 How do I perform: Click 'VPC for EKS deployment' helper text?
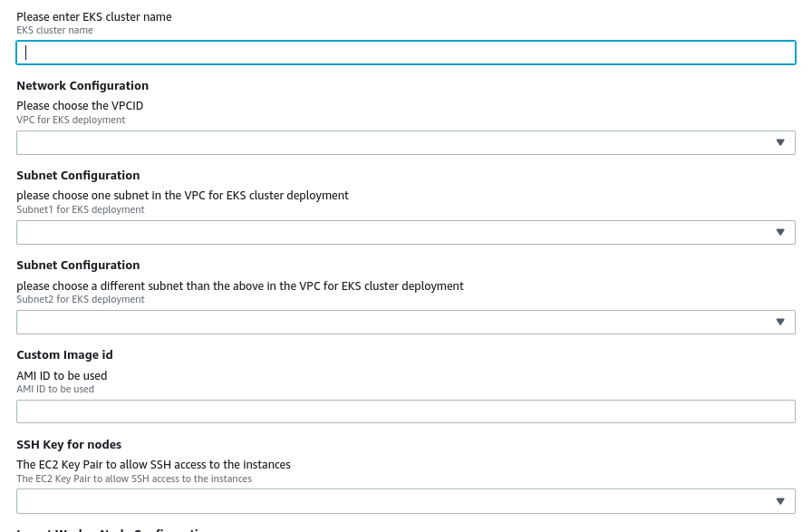pos(71,120)
